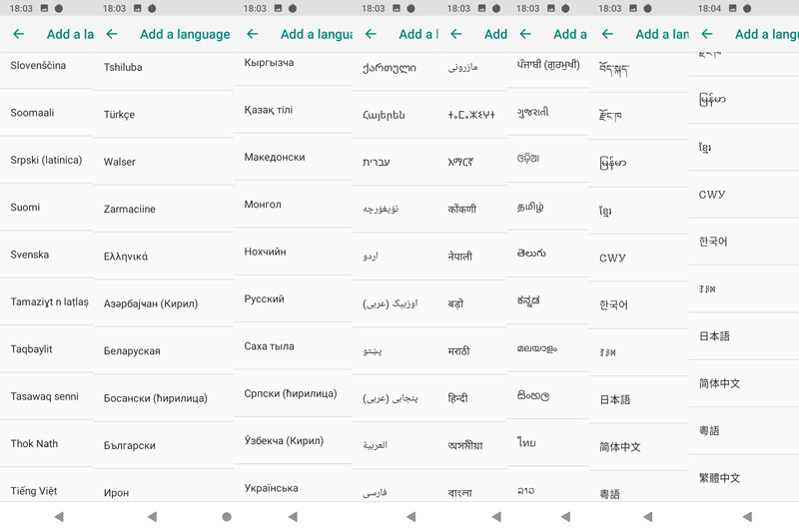Tap back arrow above the Кыргызча list
This screenshot has height=532, width=799.
click(x=252, y=34)
